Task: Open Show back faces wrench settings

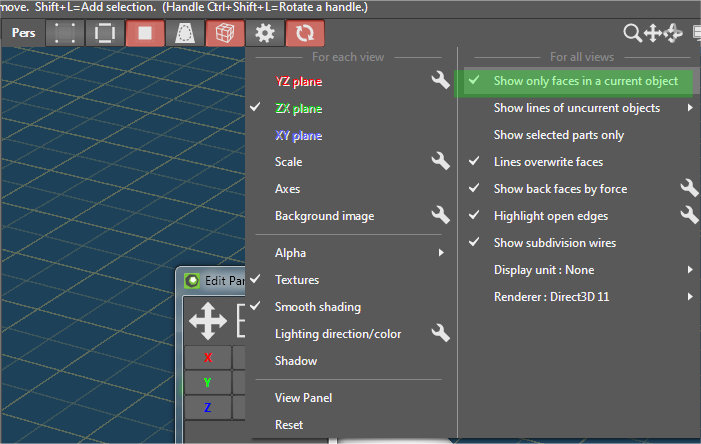Action: click(x=689, y=188)
